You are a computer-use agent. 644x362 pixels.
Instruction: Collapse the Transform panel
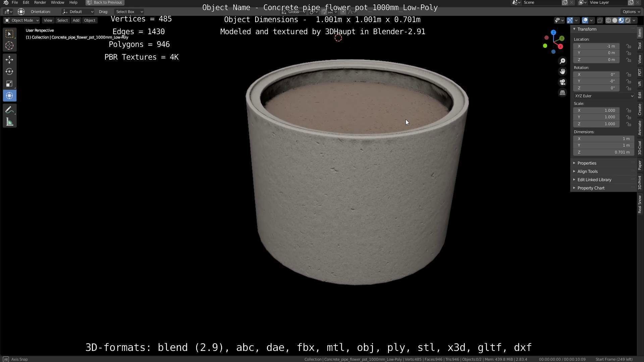click(574, 29)
